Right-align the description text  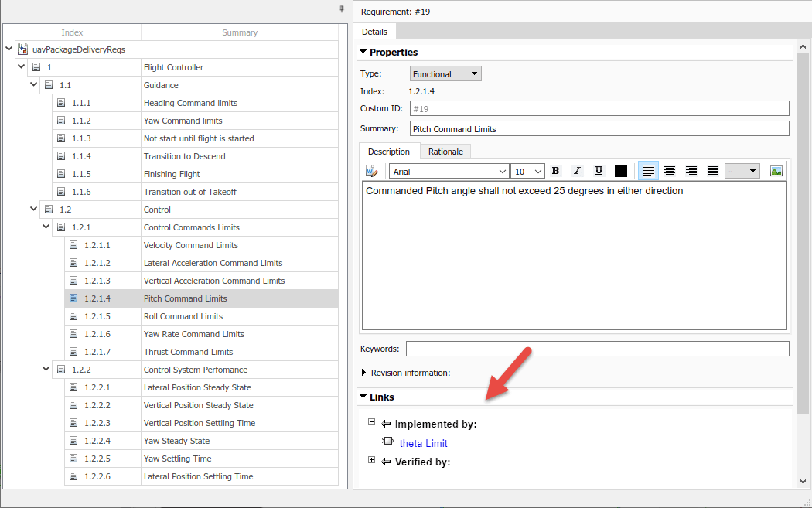(691, 171)
